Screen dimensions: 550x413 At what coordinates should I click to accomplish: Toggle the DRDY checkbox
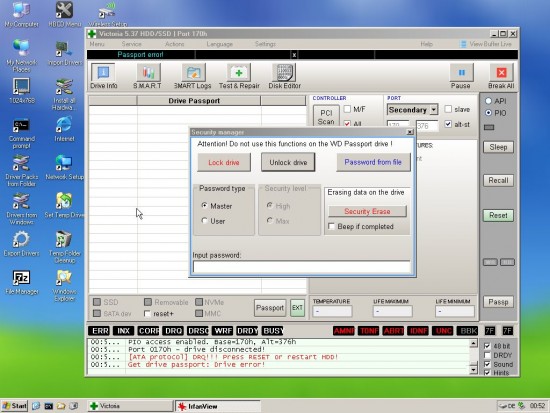click(x=487, y=355)
